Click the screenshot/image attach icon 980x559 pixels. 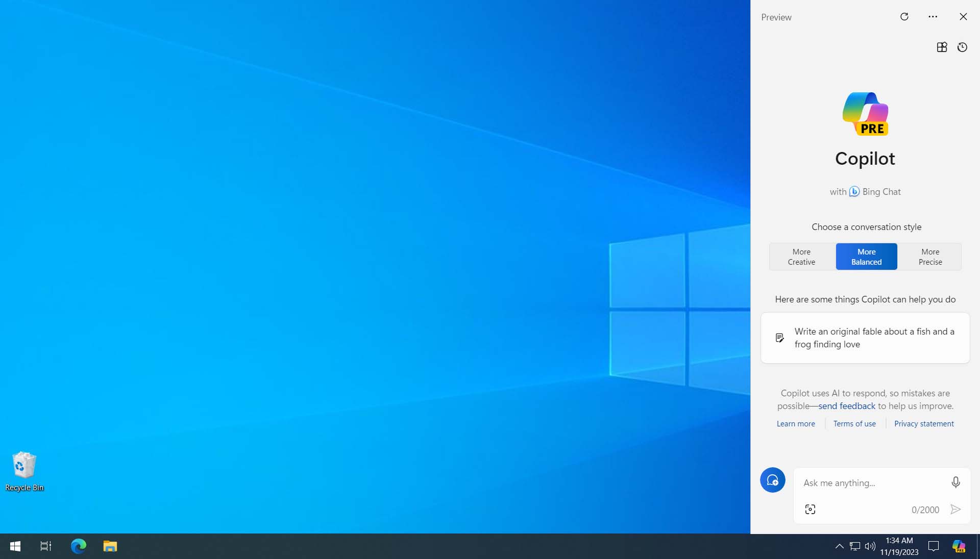pyautogui.click(x=811, y=509)
